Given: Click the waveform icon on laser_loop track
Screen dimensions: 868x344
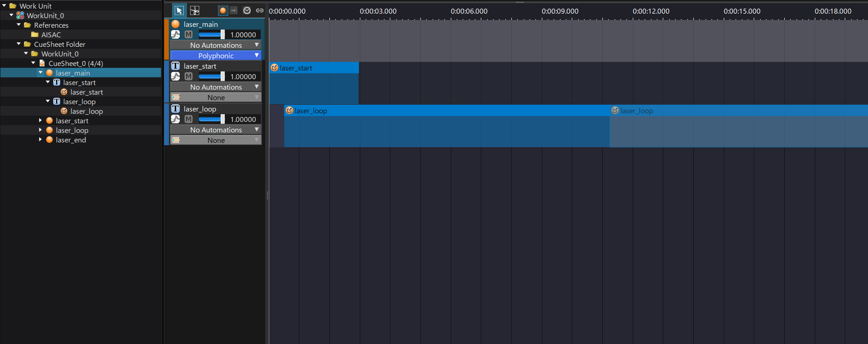Looking at the screenshot, I should (176, 119).
